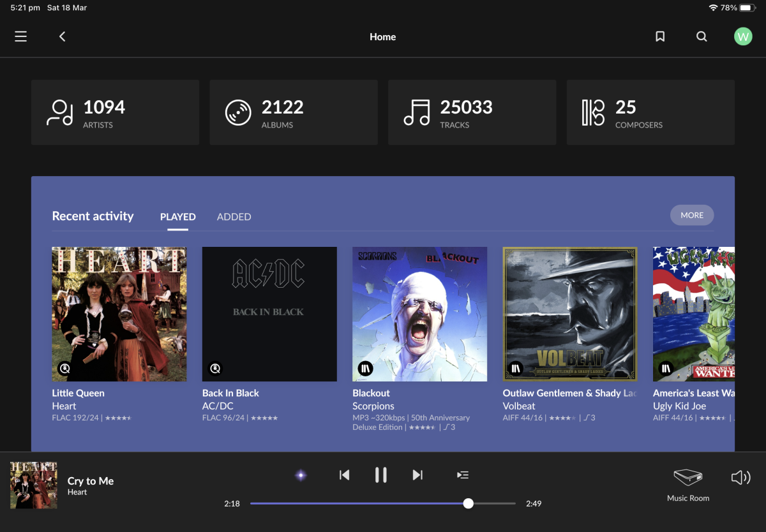Click the Cry to Me track title

[91, 481]
